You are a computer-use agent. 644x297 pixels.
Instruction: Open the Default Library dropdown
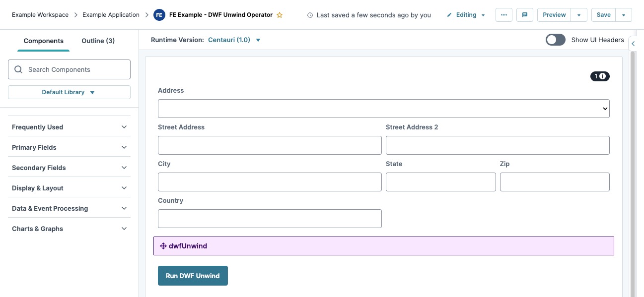coord(69,92)
